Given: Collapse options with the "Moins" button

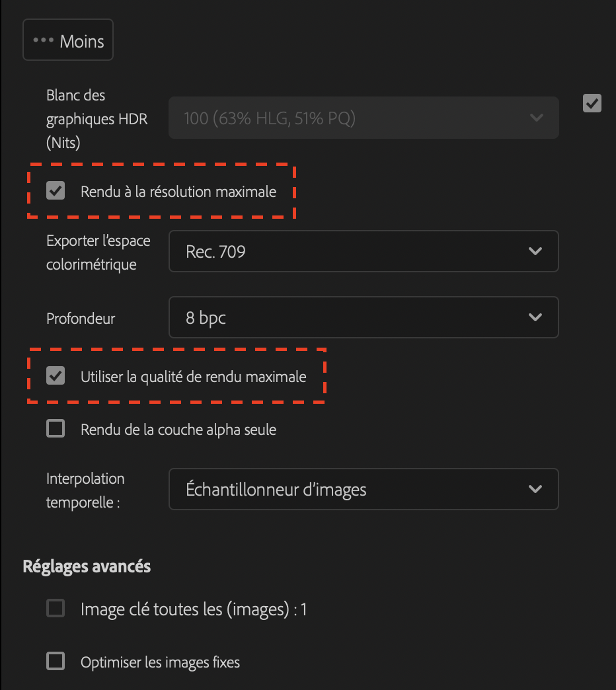Looking at the screenshot, I should [68, 40].
